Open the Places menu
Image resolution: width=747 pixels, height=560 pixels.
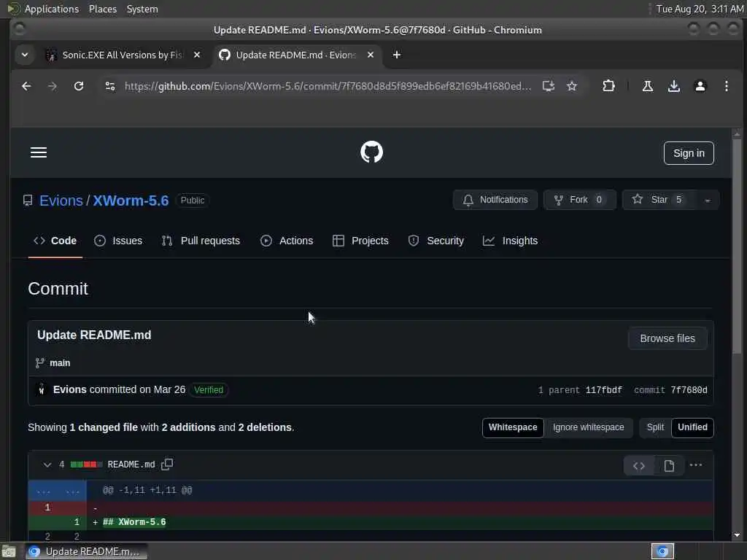tap(102, 9)
